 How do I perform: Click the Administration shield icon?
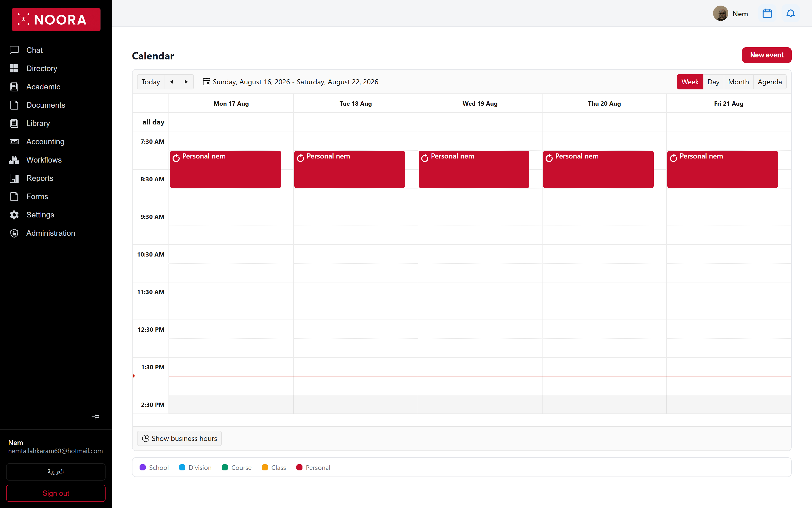pyautogui.click(x=14, y=233)
